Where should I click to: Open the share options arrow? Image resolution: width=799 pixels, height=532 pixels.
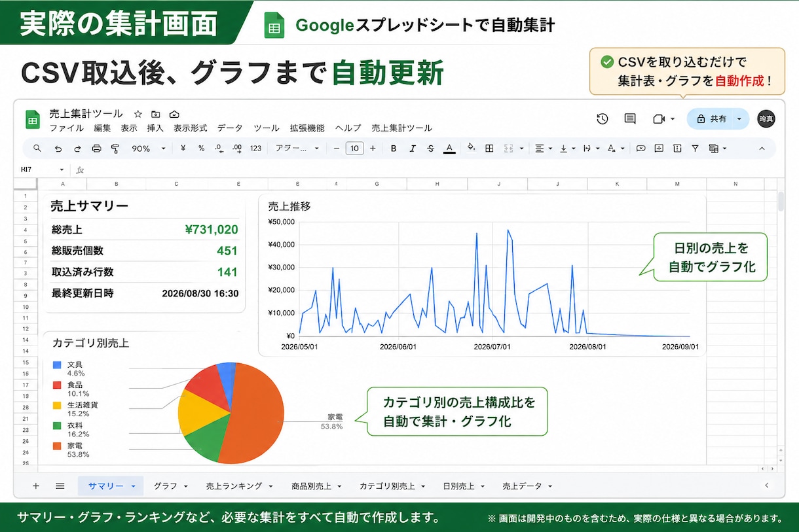pos(739,119)
